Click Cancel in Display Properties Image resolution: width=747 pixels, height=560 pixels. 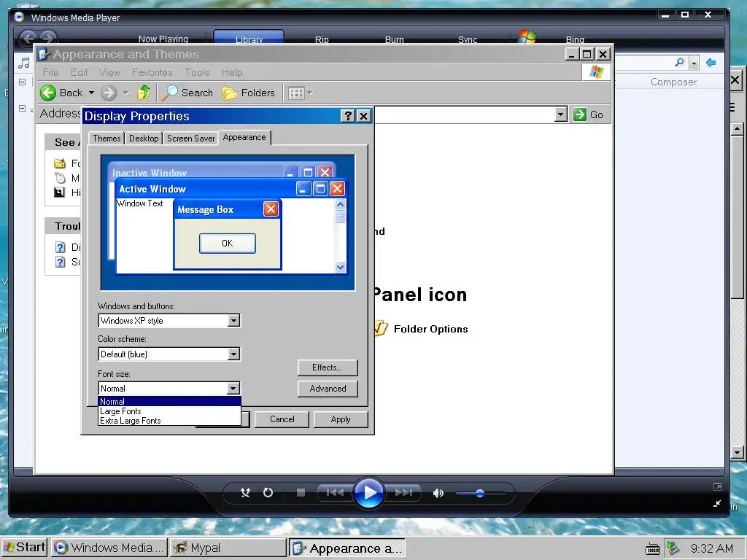pyautogui.click(x=282, y=419)
